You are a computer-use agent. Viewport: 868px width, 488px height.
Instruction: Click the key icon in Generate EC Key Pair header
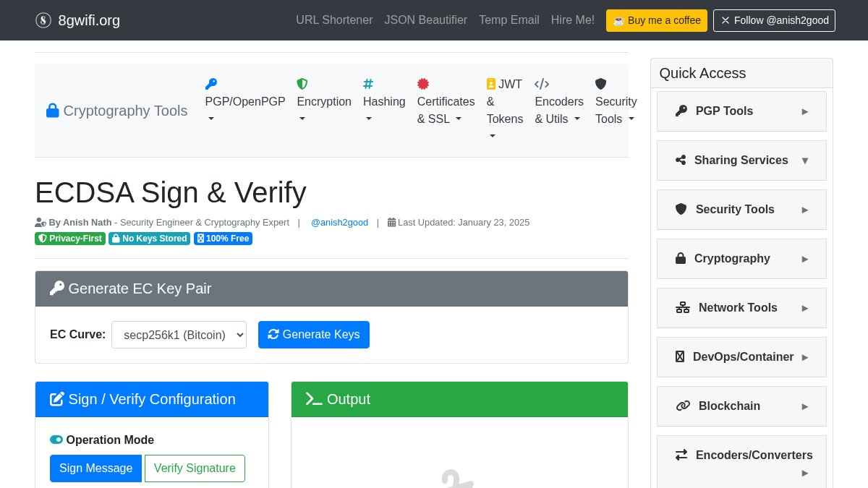[57, 288]
